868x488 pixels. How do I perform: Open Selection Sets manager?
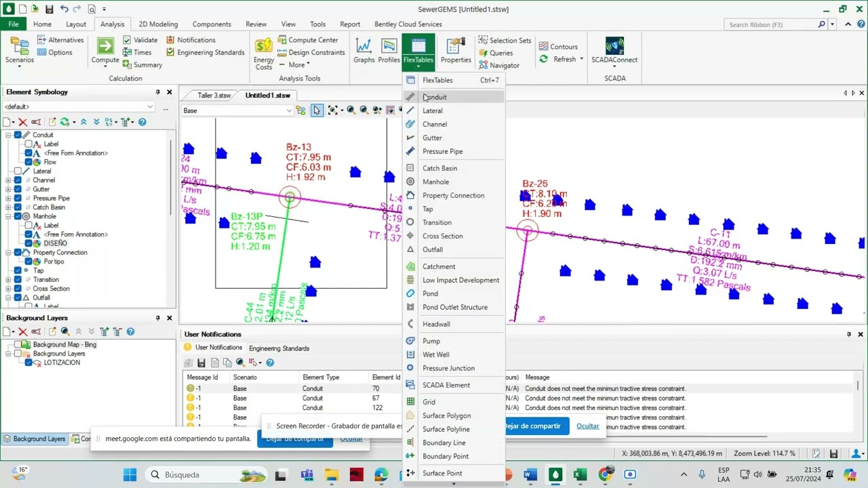505,41
